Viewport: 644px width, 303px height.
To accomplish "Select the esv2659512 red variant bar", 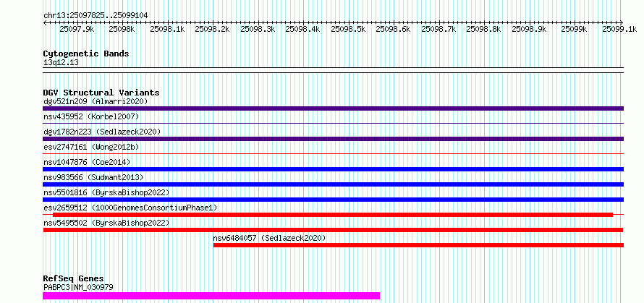I will coord(333,215).
